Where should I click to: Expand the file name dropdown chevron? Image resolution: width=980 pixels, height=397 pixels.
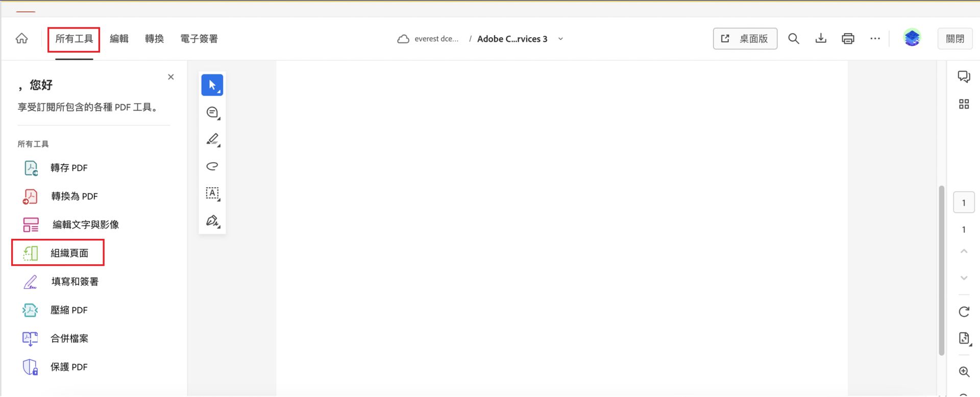(x=560, y=39)
